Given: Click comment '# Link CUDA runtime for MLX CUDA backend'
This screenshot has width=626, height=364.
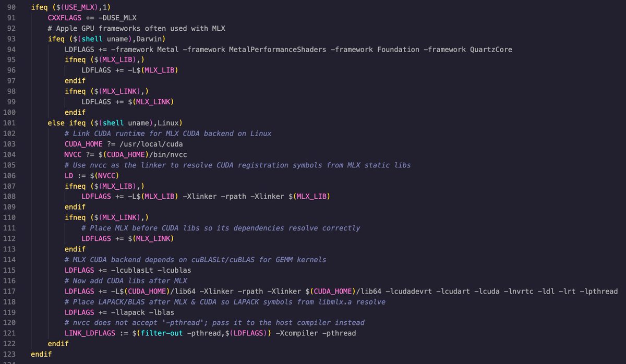Looking at the screenshot, I should coord(168,134).
